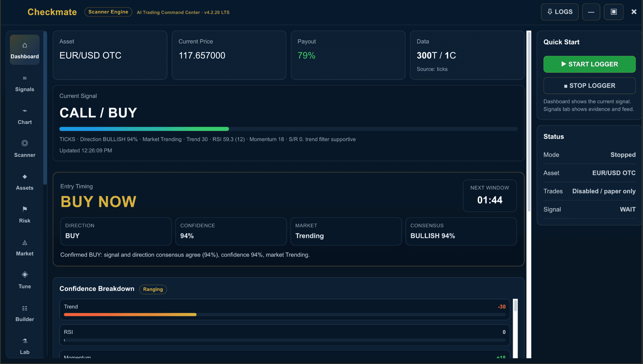The image size is (643, 364).
Task: Open Builder via its grid icon
Action: click(x=25, y=308)
